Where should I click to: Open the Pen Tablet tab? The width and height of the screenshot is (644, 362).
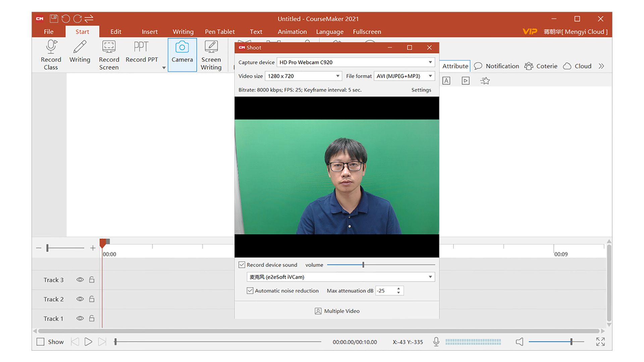tap(220, 32)
